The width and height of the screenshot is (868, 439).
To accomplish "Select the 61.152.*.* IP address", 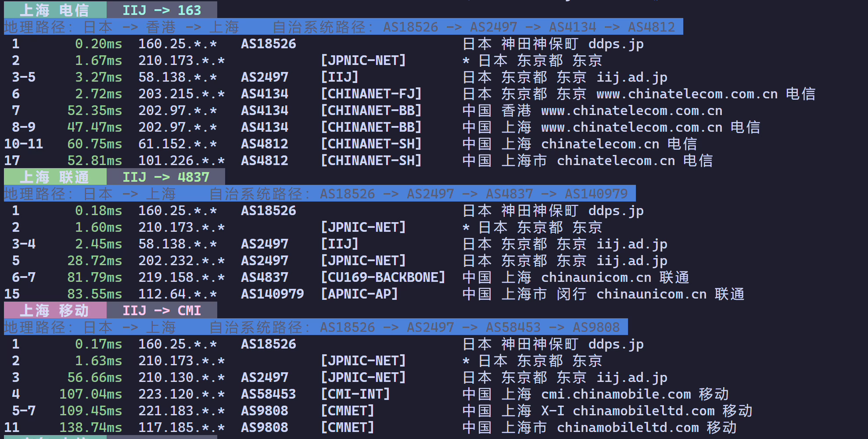I will [x=178, y=144].
